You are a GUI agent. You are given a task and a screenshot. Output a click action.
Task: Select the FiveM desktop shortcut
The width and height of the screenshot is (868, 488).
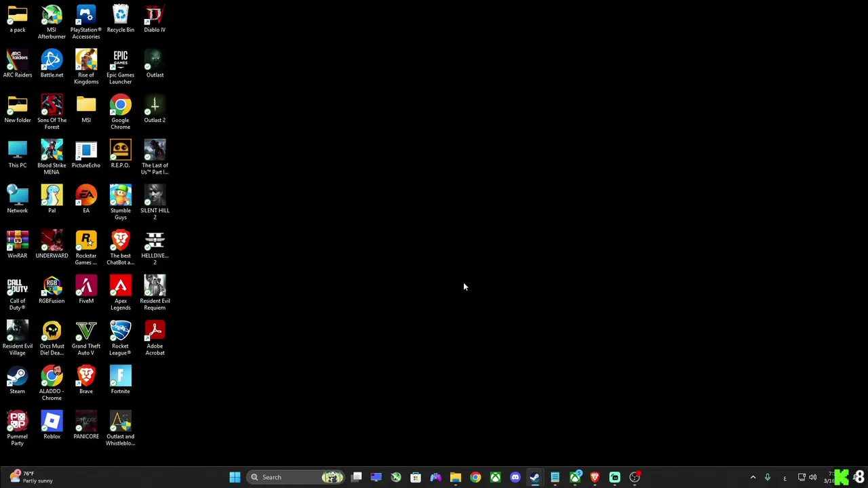(x=86, y=290)
